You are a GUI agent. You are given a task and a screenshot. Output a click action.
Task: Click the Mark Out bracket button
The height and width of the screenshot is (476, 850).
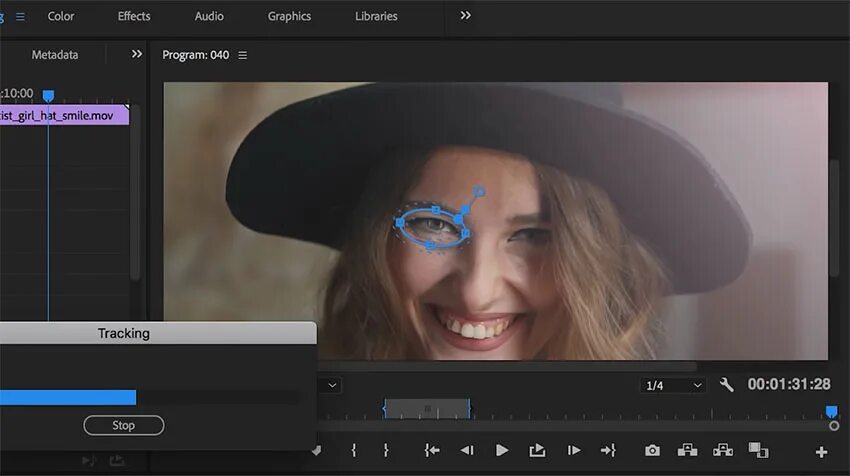[385, 451]
